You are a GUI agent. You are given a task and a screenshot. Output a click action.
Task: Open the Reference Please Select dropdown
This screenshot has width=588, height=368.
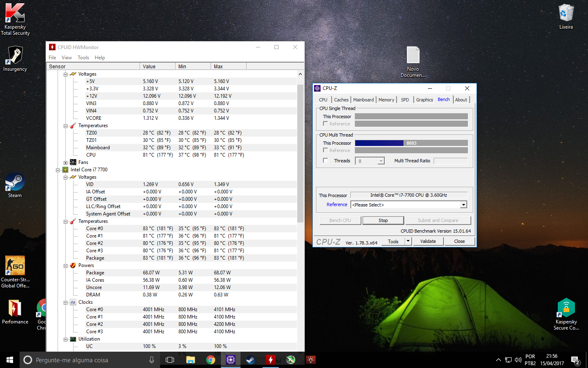(x=463, y=205)
